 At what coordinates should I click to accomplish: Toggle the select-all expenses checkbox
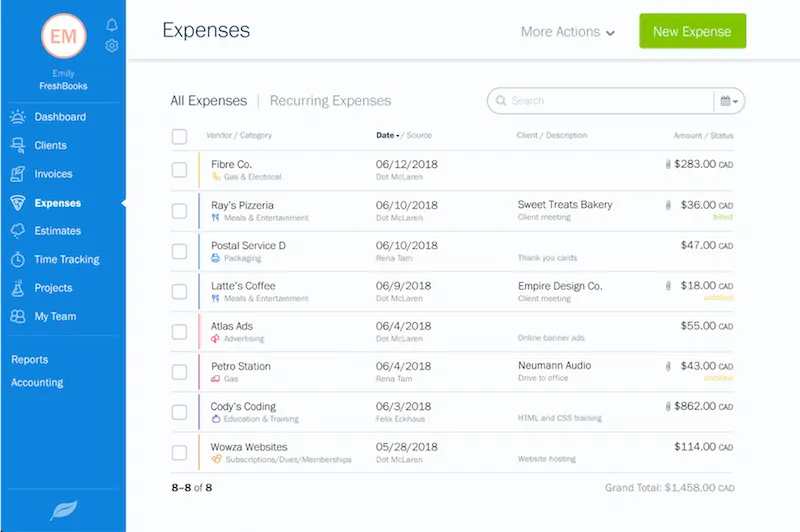pyautogui.click(x=179, y=136)
